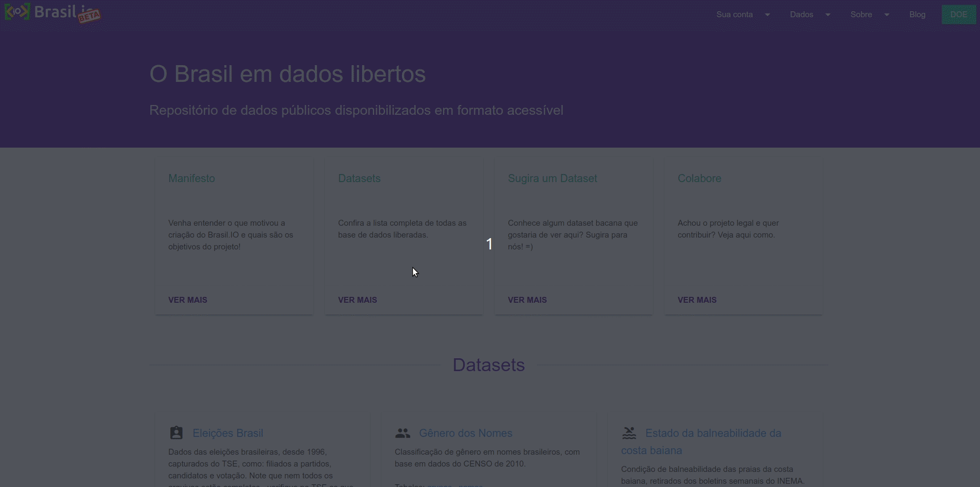Open the Gênero dos Nomes dataset link

click(x=465, y=433)
